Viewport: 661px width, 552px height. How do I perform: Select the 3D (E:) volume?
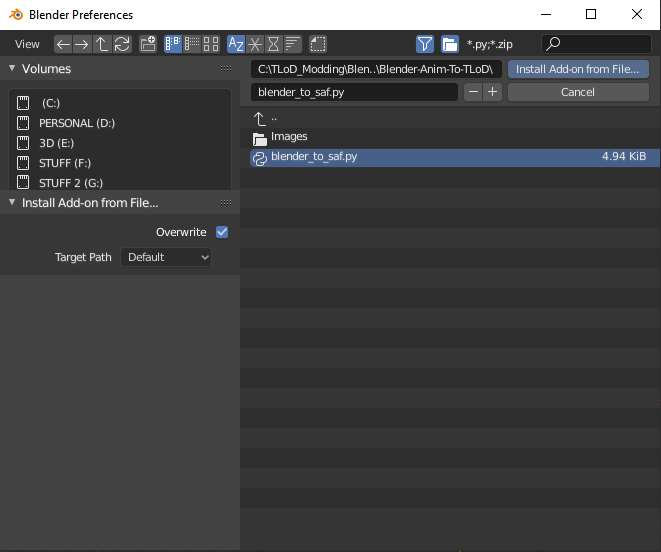120,143
